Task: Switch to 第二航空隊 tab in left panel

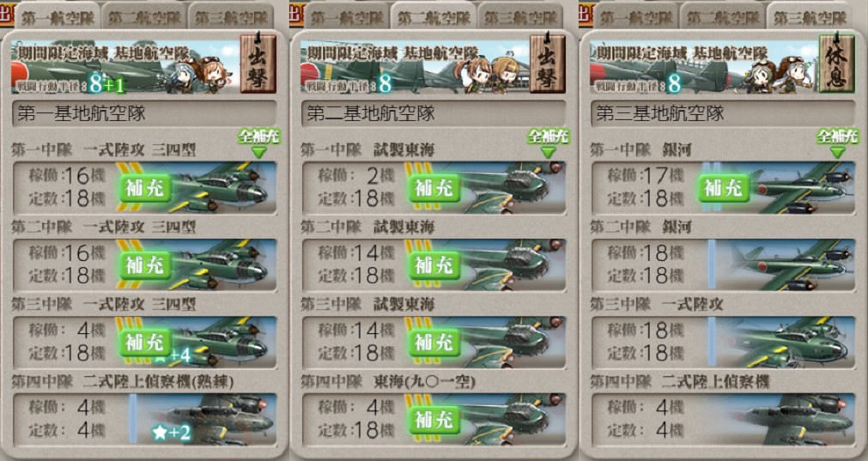Action: pyautogui.click(x=144, y=16)
